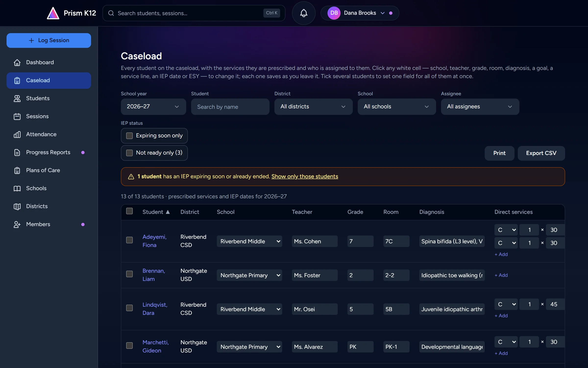588x368 pixels.
Task: Tick Lindqvist, Dara row checkbox
Action: point(129,308)
